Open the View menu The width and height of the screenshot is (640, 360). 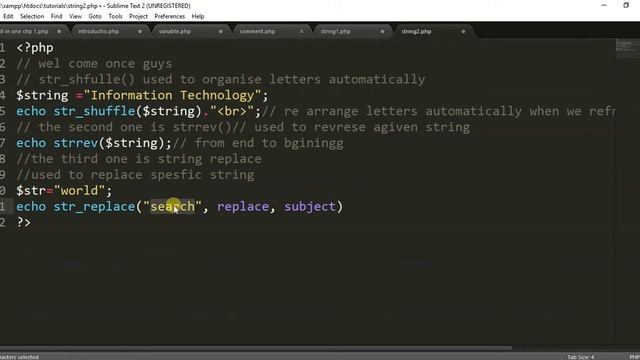[x=75, y=16]
